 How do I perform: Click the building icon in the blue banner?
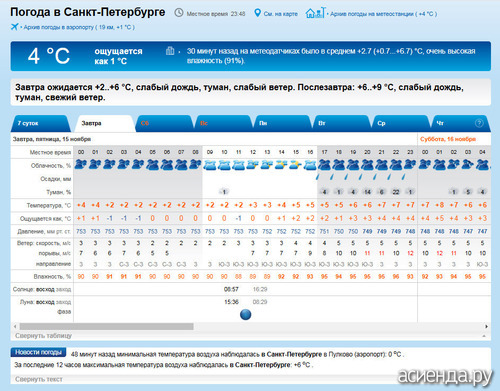170,51
